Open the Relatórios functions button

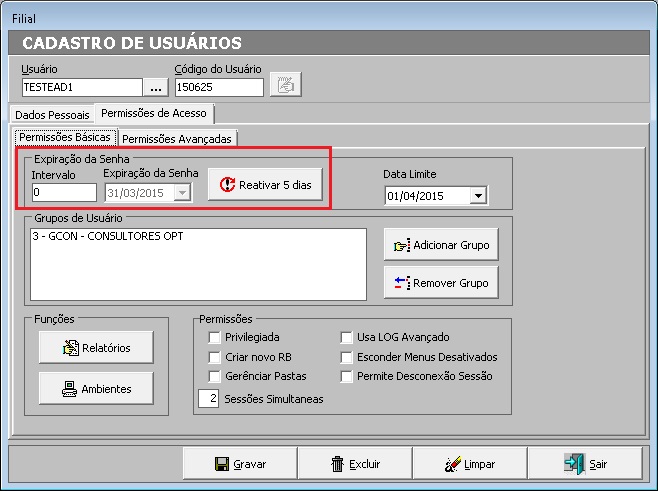click(x=97, y=347)
